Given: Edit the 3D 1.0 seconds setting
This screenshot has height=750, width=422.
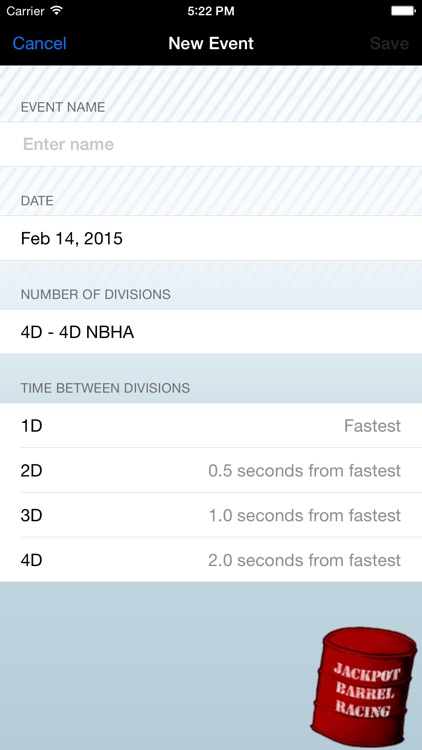Looking at the screenshot, I should [x=211, y=515].
